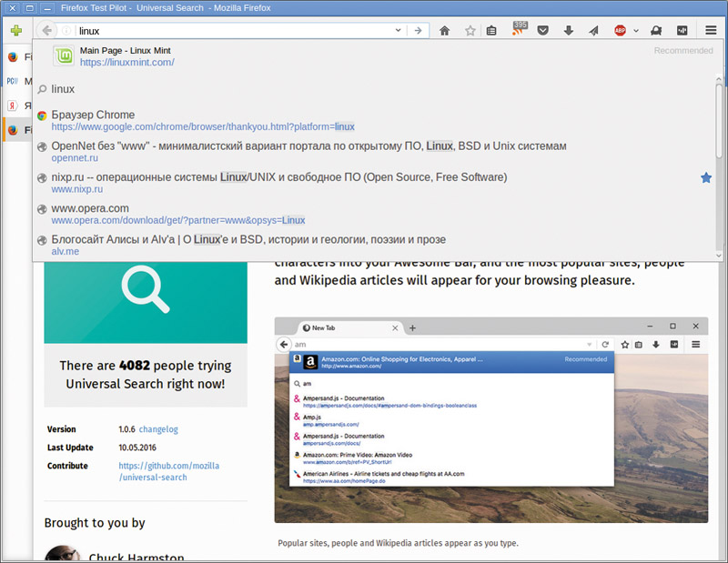The height and width of the screenshot is (563, 728).
Task: Select the OpenNet без "www" result title
Action: [x=308, y=146]
